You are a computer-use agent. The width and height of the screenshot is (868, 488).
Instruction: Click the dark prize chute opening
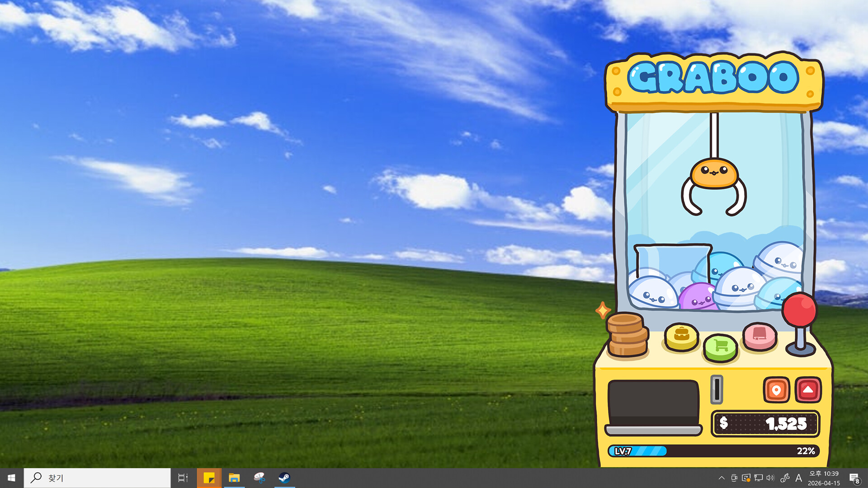click(x=653, y=403)
